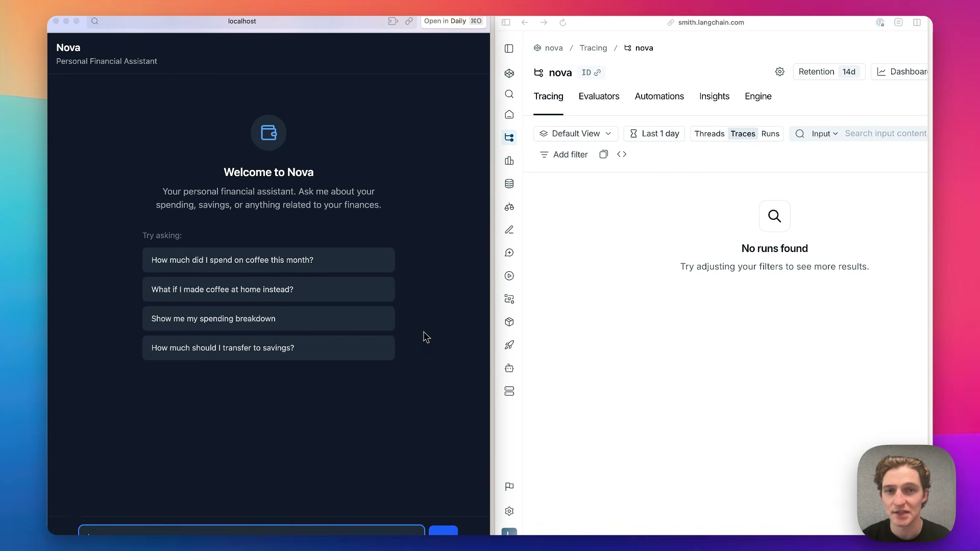
Task: Open the circled play icon in sidebar
Action: pyautogui.click(x=509, y=276)
